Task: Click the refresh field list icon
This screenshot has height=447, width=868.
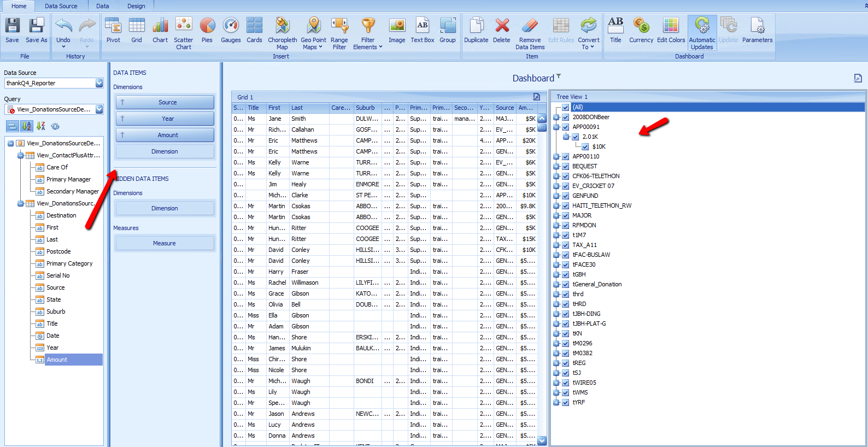Action: pyautogui.click(x=55, y=126)
